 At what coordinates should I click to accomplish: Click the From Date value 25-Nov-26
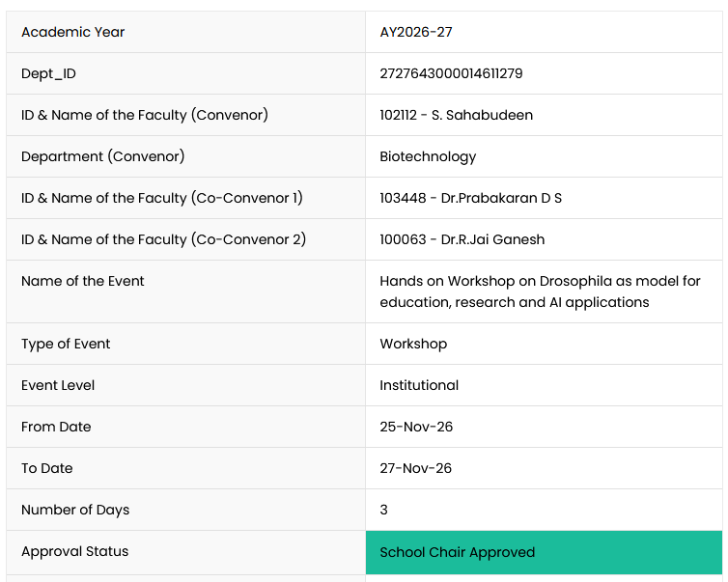[x=416, y=427]
